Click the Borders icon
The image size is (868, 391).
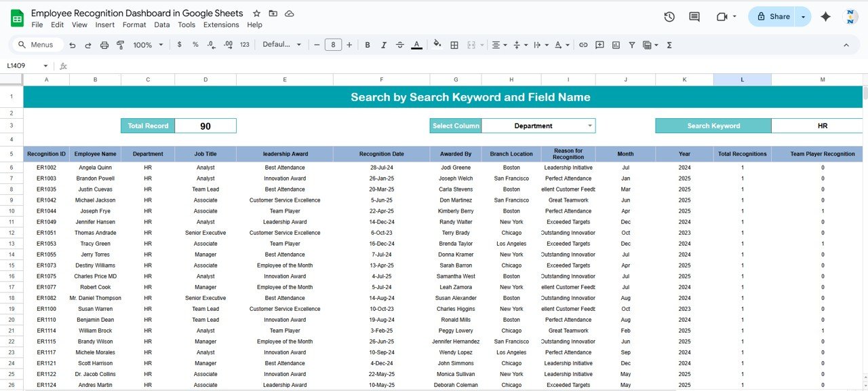pos(454,45)
